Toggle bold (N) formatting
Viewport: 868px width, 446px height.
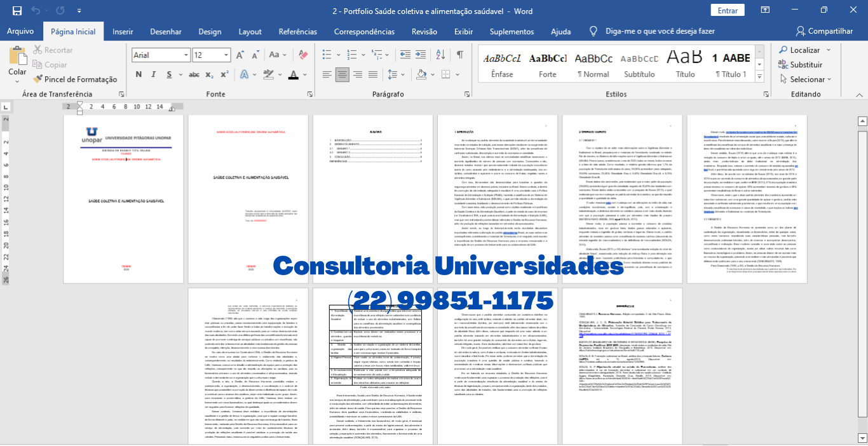point(139,75)
